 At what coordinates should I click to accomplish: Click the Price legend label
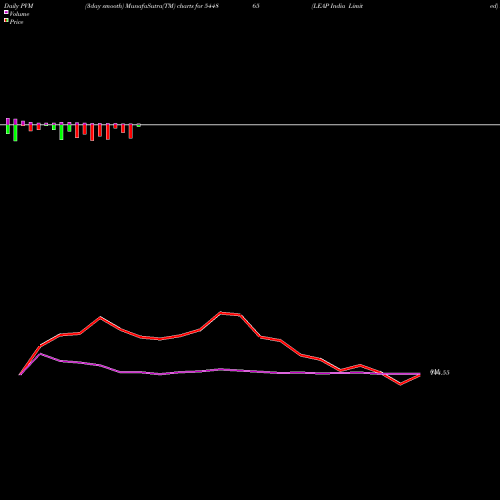[16, 22]
